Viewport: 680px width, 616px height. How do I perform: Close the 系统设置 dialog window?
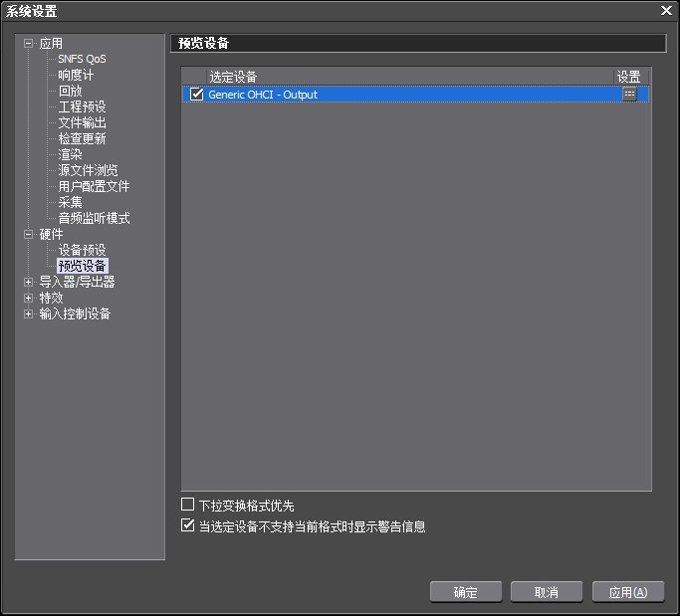(x=666, y=10)
